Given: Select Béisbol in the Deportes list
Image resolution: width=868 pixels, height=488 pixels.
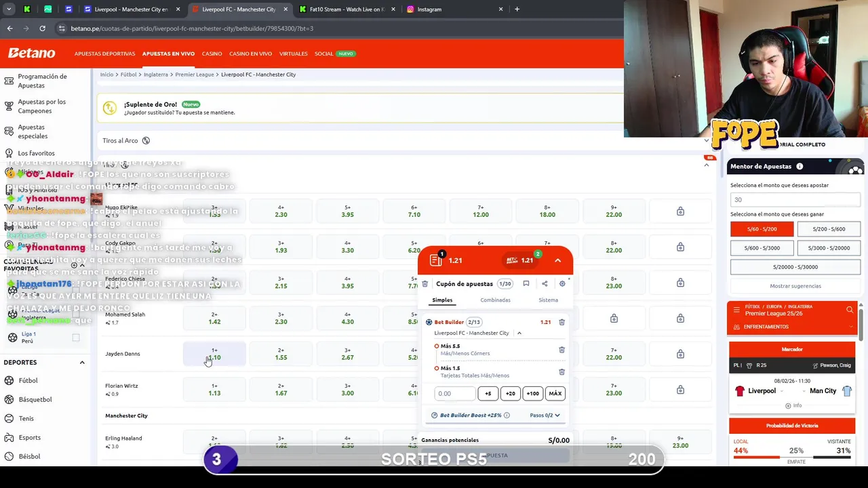Looking at the screenshot, I should (30, 456).
